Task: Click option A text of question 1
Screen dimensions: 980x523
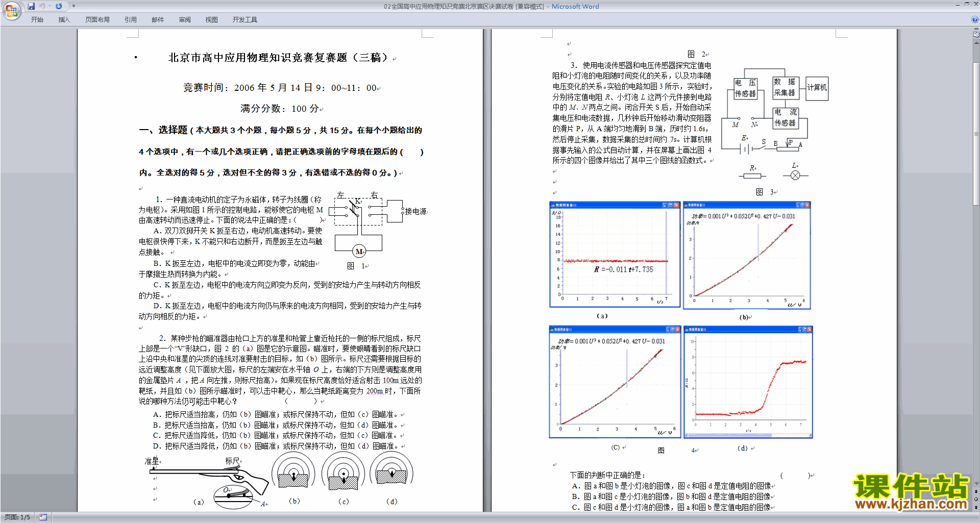Action: pos(231,241)
